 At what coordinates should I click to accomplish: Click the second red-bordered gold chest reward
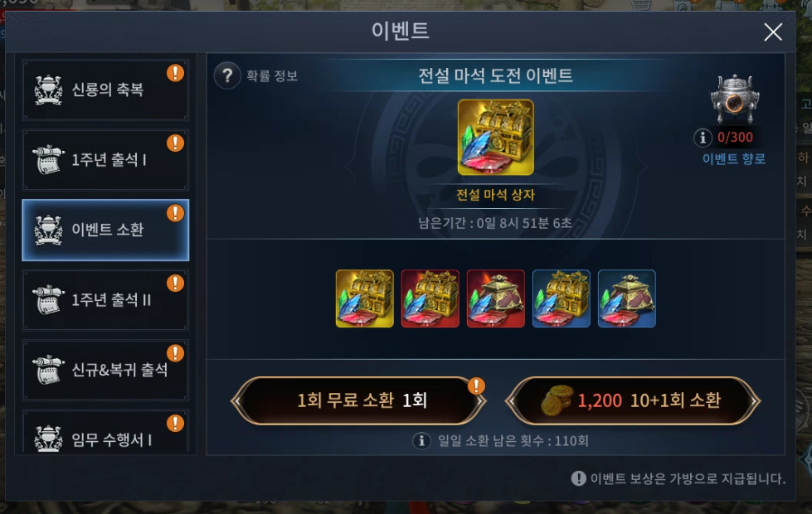coord(430,298)
